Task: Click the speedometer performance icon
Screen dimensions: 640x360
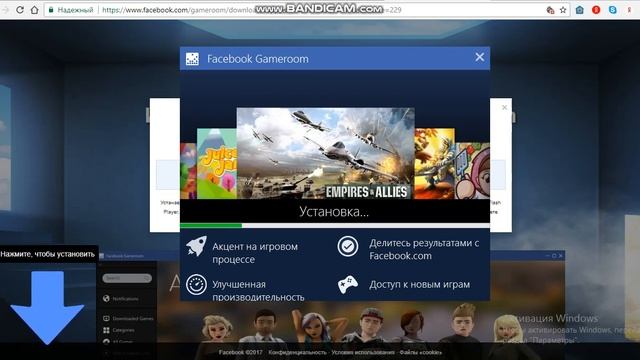Action: coord(196,284)
